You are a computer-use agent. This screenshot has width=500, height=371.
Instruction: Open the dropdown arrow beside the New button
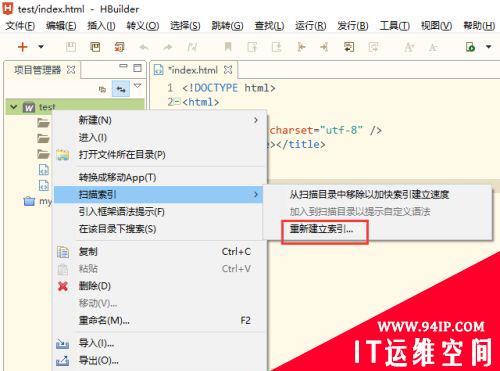41,47
